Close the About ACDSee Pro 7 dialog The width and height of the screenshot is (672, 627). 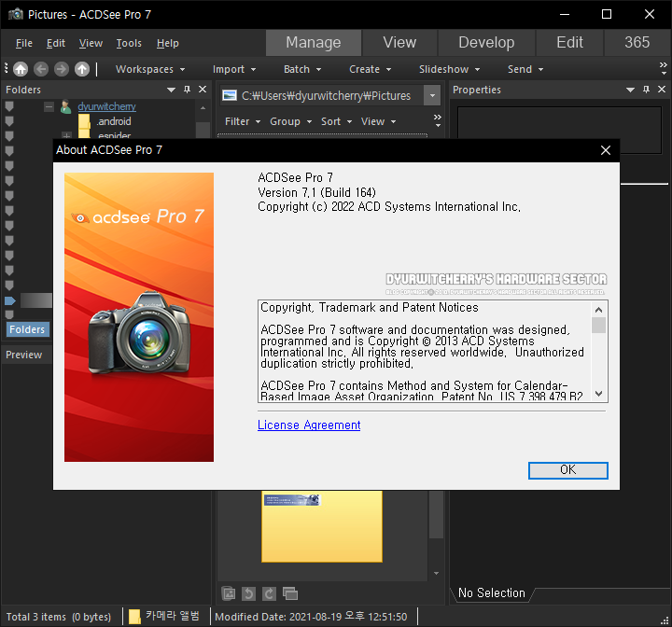pyautogui.click(x=605, y=150)
